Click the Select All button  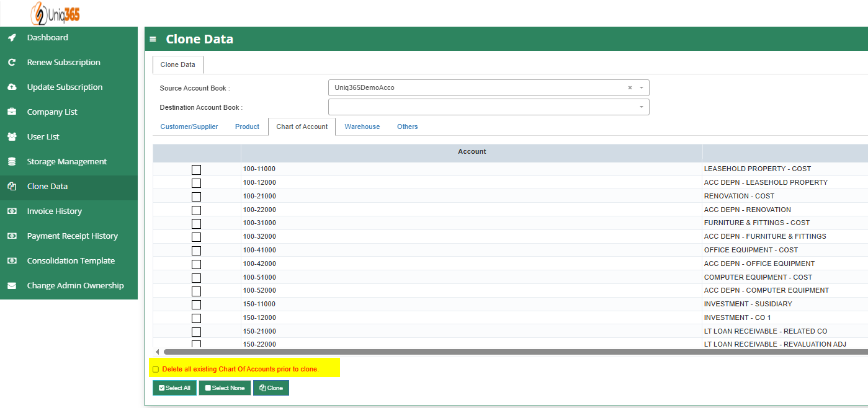pyautogui.click(x=174, y=388)
